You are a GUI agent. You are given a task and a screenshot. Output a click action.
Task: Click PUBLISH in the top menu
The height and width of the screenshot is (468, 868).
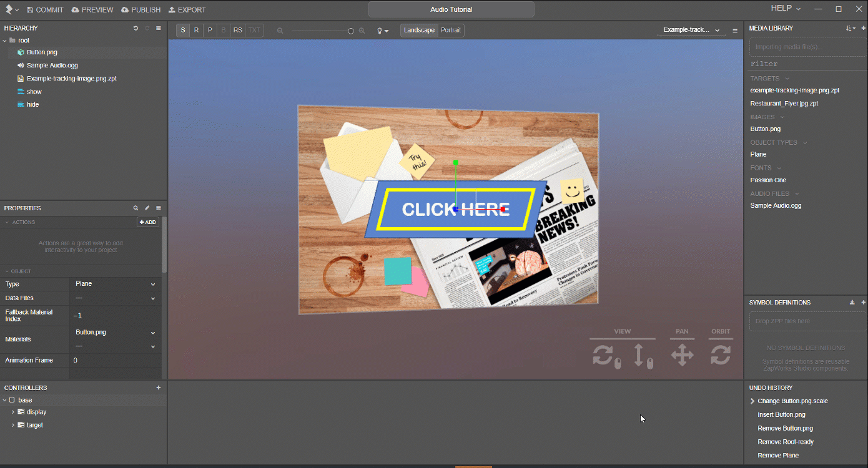pos(141,10)
